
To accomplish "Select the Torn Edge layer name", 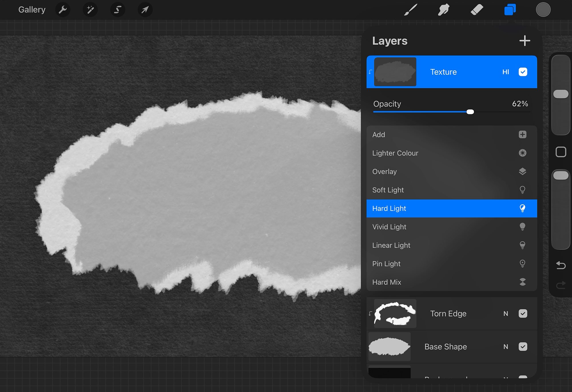I will (x=448, y=314).
